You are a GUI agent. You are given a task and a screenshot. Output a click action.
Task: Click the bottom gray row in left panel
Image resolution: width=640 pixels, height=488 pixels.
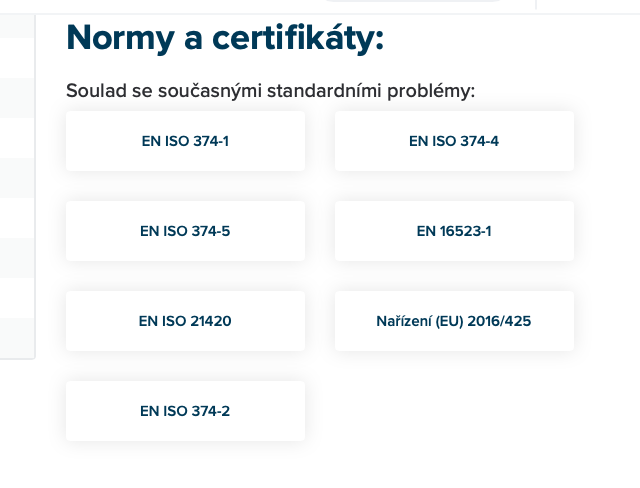point(16,331)
